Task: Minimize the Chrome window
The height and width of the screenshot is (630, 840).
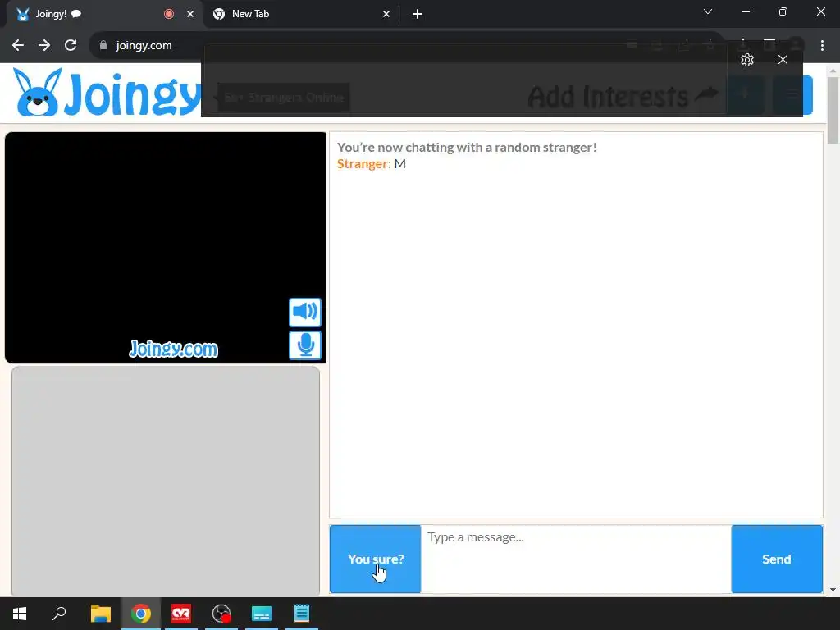Action: [x=746, y=11]
